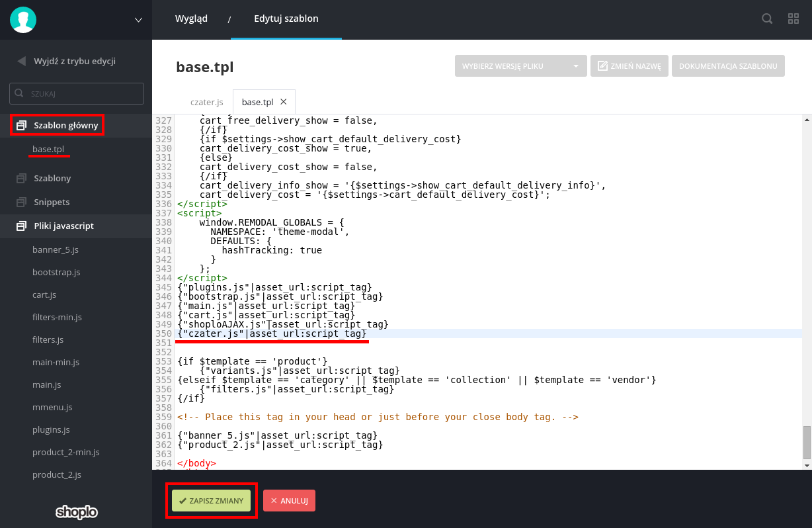This screenshot has width=812, height=528.
Task: Cancel editing with Anuluj
Action: (289, 501)
